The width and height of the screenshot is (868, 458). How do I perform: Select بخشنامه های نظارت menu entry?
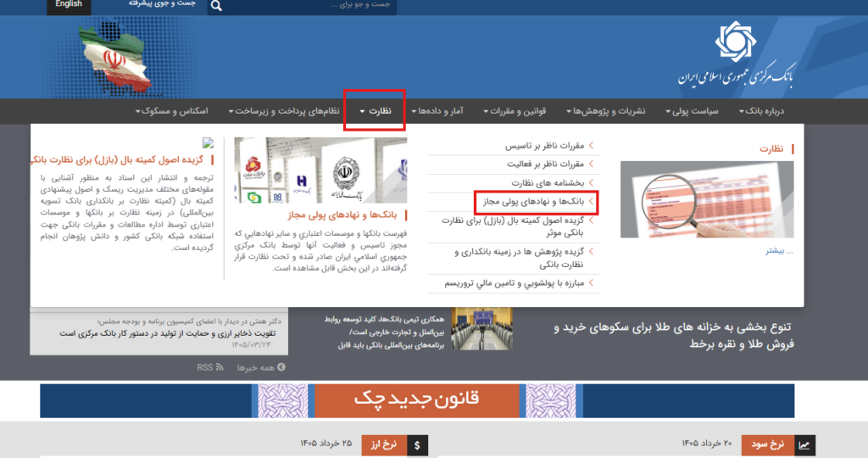(548, 183)
